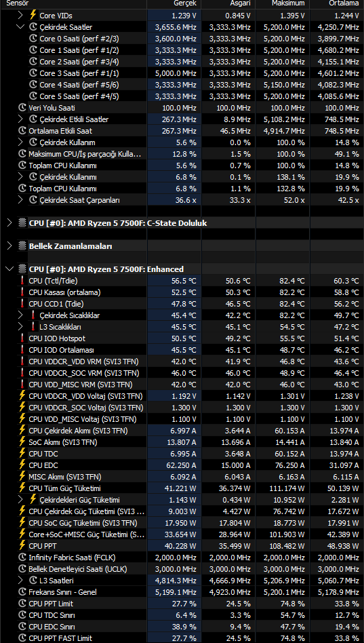
Task: Click lightning icon of CPU EDC row
Action: point(22,465)
